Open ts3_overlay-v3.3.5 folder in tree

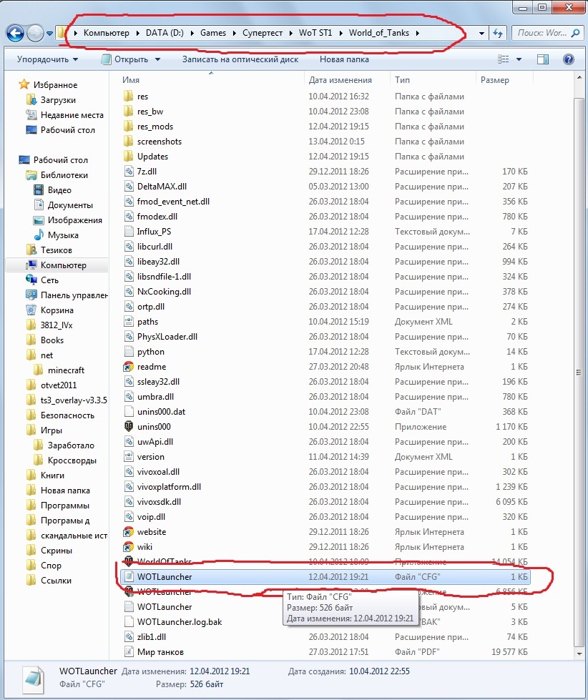74,400
